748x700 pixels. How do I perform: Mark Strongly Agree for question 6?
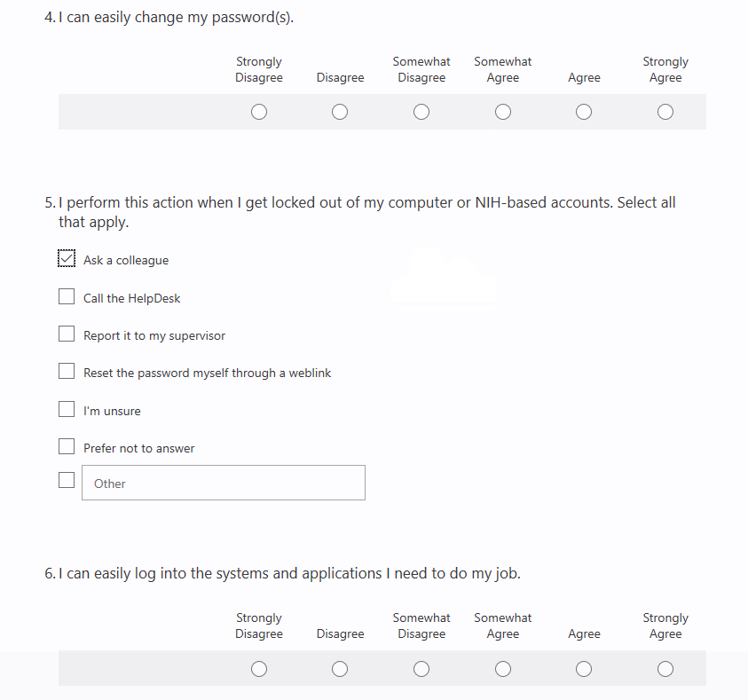665,669
